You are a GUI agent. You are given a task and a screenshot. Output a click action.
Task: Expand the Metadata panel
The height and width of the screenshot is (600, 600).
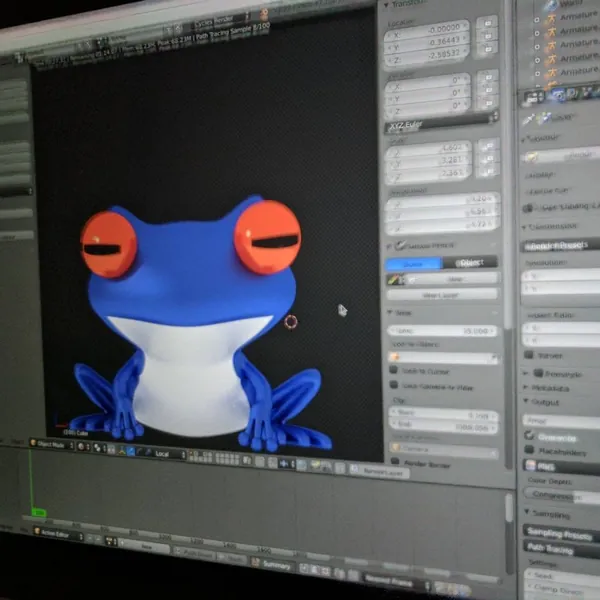pyautogui.click(x=548, y=388)
